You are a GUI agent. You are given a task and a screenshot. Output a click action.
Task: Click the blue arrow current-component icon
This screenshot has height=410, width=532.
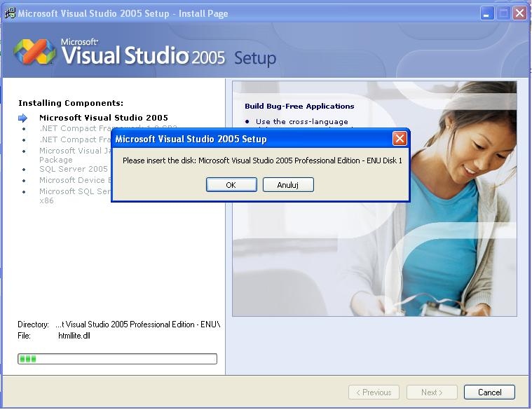[22, 118]
